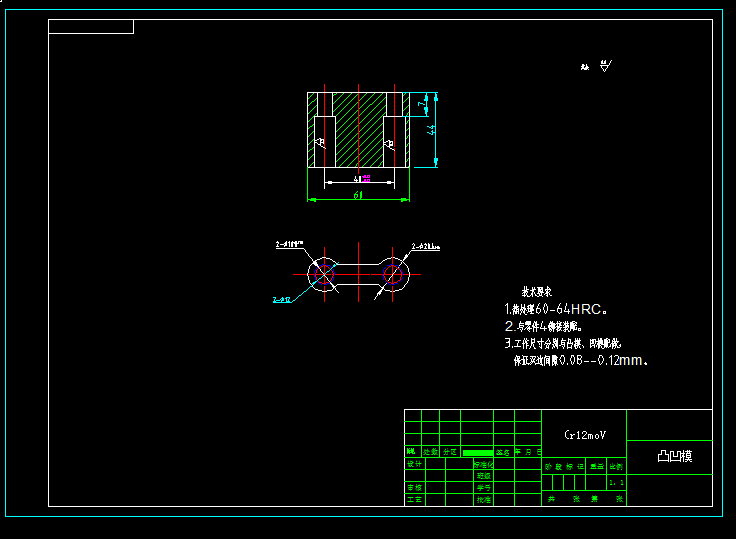Screen dimensions: 736x539
Task: Click the hatched center of section view
Action: pyautogui.click(x=360, y=130)
